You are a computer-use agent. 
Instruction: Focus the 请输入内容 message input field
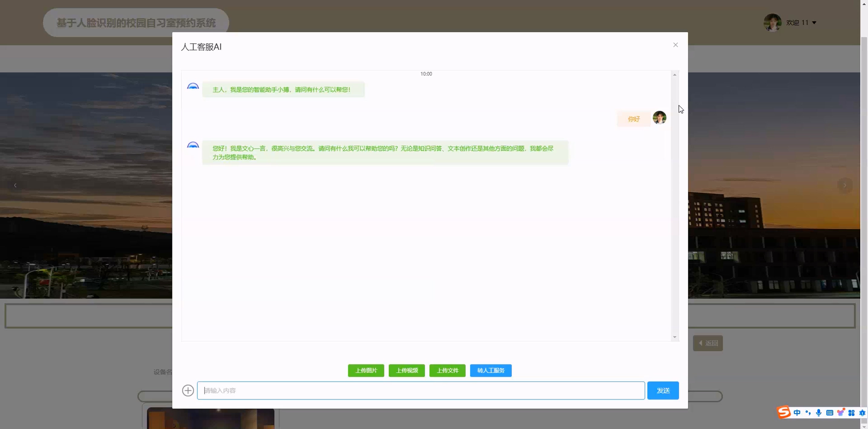[420, 390]
